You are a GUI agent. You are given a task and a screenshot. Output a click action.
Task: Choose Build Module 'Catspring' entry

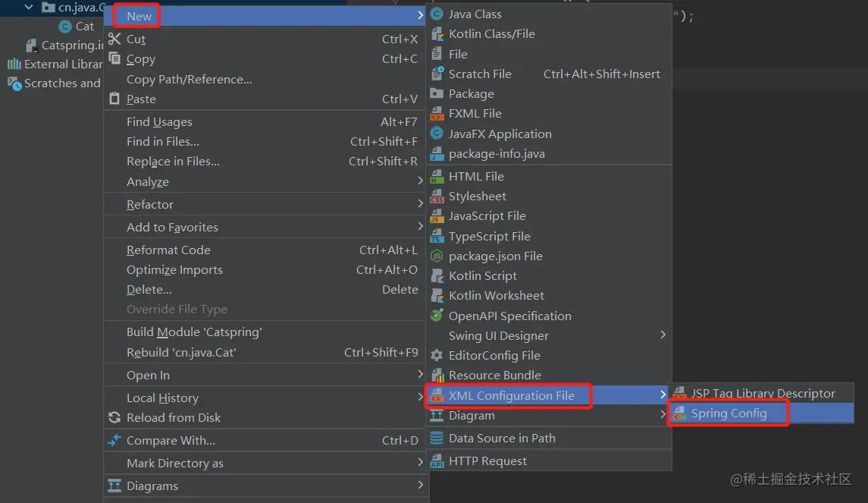265,332
